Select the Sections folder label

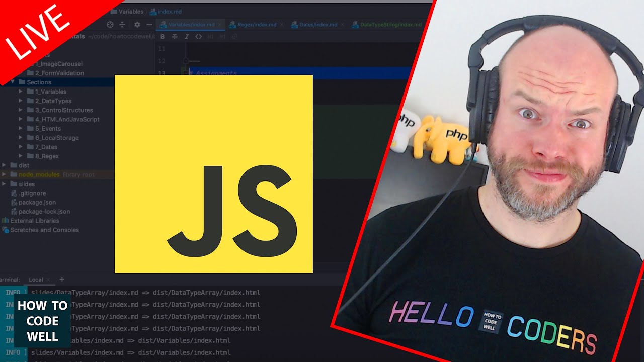coord(39,82)
